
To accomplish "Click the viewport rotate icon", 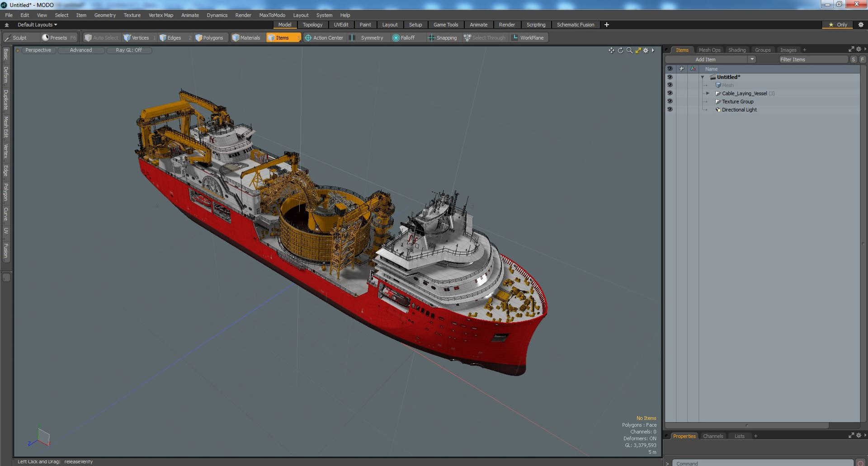I will pyautogui.click(x=620, y=50).
